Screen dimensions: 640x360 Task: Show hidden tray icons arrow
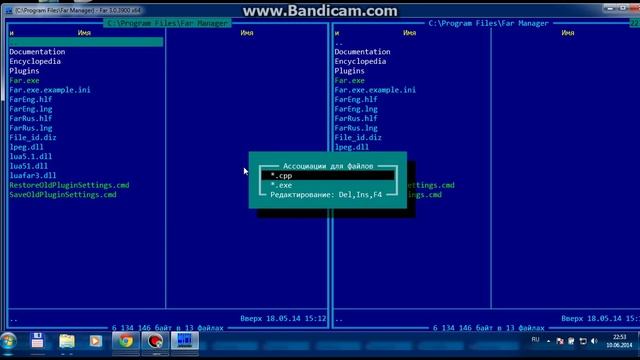(548, 341)
